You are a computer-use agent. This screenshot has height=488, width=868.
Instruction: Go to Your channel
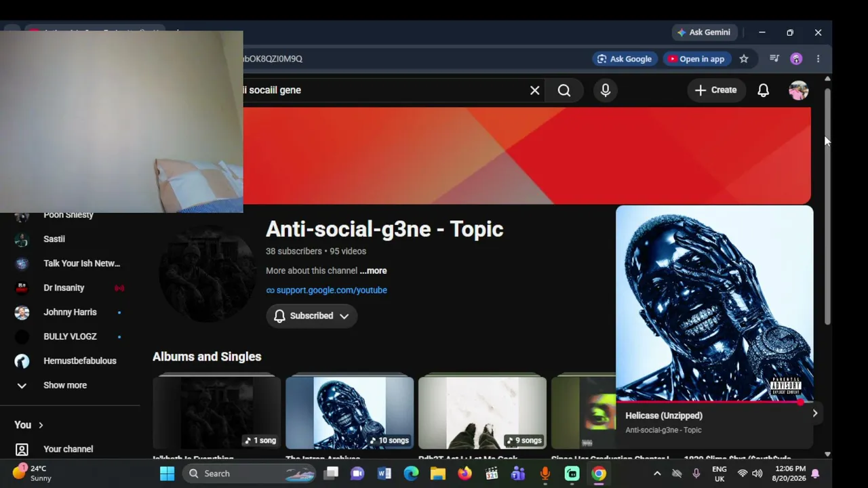[68, 449]
